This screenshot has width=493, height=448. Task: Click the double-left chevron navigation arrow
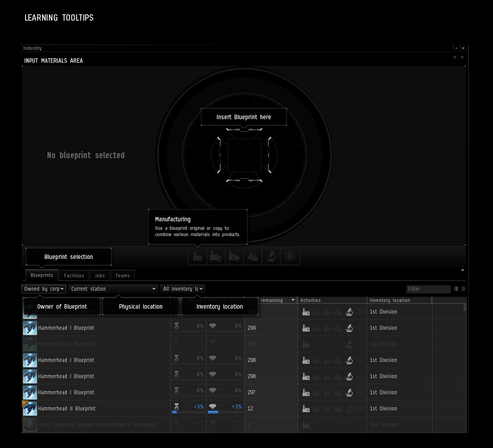coord(454,57)
